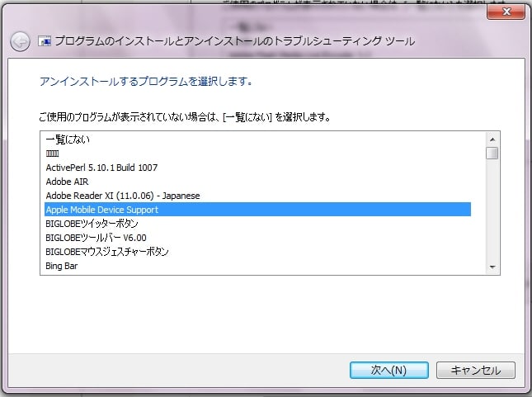Proceed with the 次へ(N) button

[x=388, y=370]
